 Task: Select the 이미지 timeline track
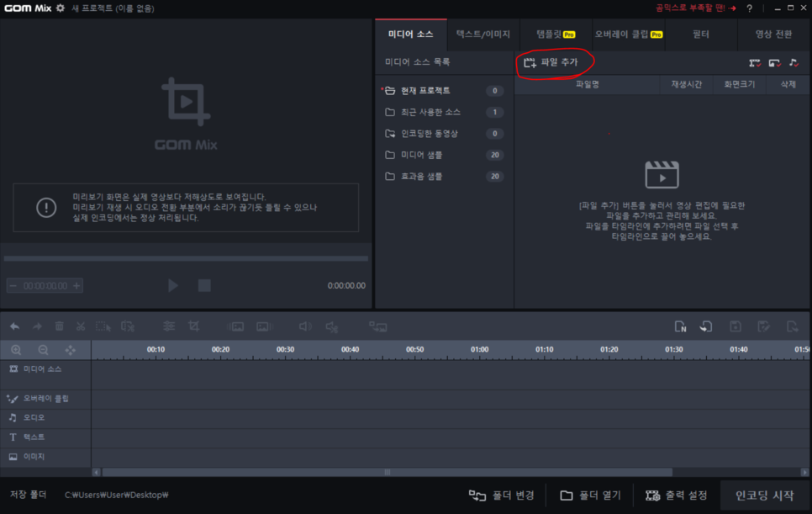pyautogui.click(x=45, y=457)
